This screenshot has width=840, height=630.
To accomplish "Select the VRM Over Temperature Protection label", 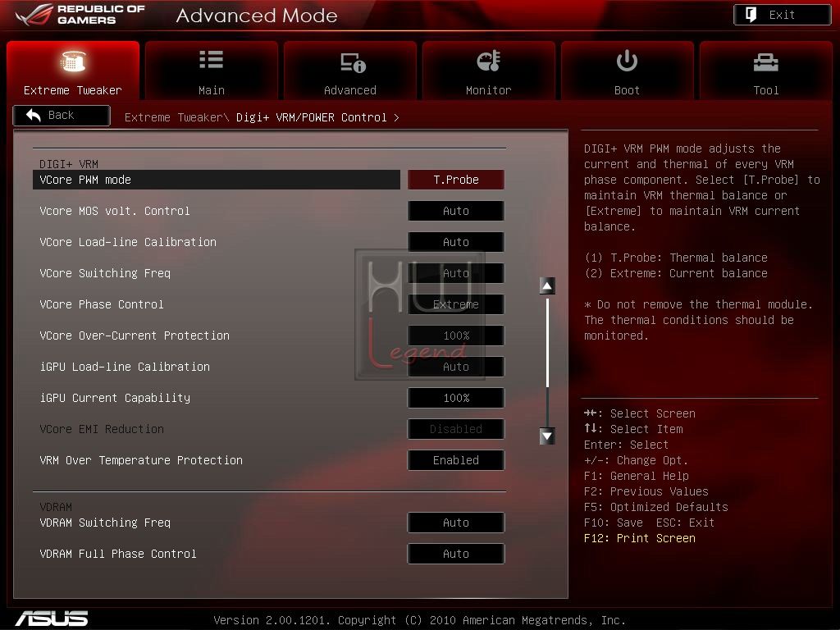I will click(x=141, y=460).
